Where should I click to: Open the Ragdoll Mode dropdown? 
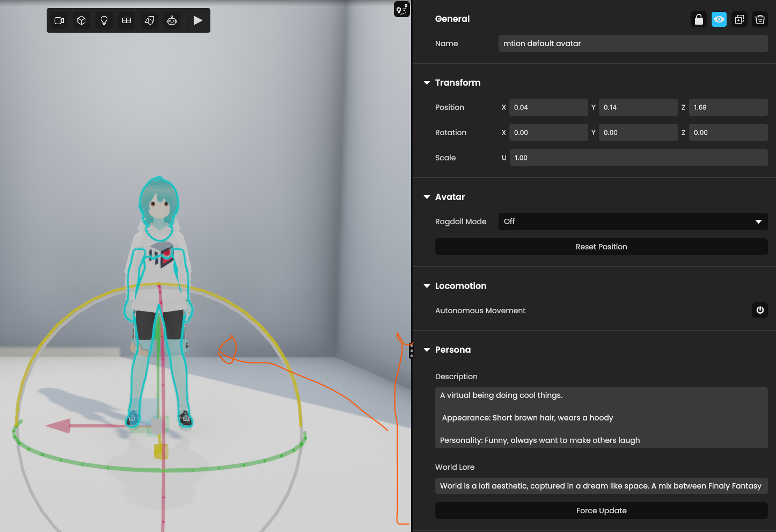click(633, 221)
